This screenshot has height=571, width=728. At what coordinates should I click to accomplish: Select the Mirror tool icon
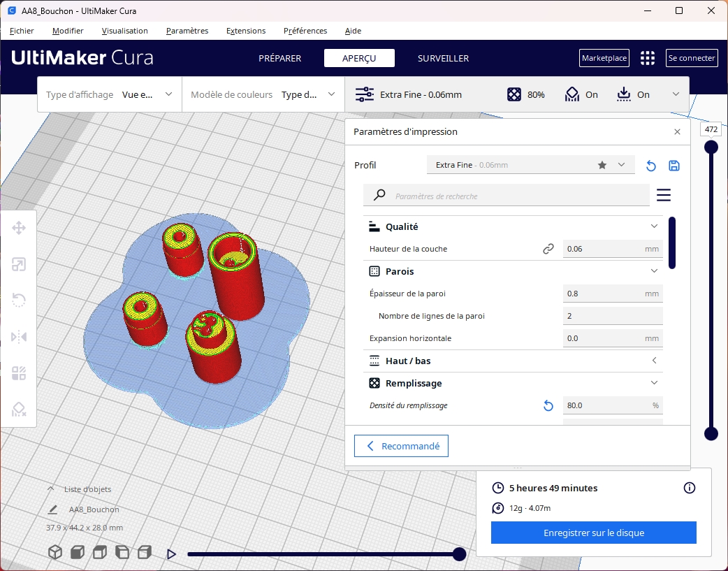click(19, 337)
